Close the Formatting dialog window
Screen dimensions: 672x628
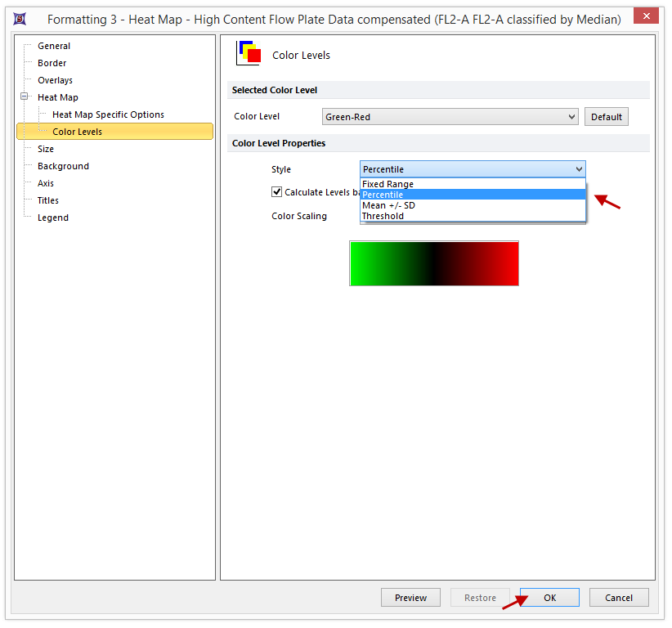click(647, 17)
